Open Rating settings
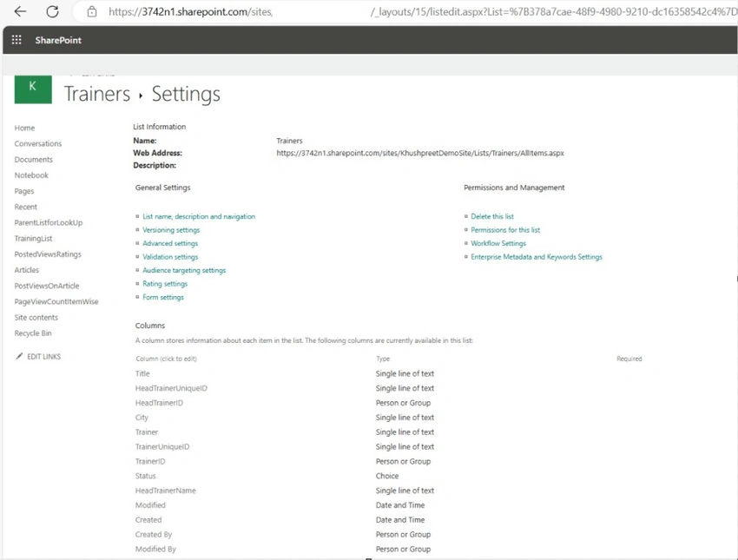The width and height of the screenshot is (738, 560). (165, 284)
